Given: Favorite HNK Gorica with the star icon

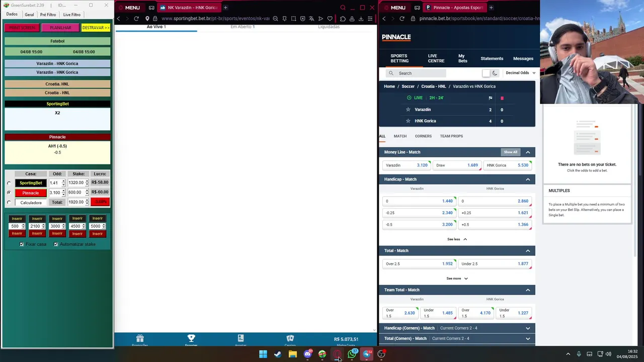Looking at the screenshot, I should click(x=408, y=121).
